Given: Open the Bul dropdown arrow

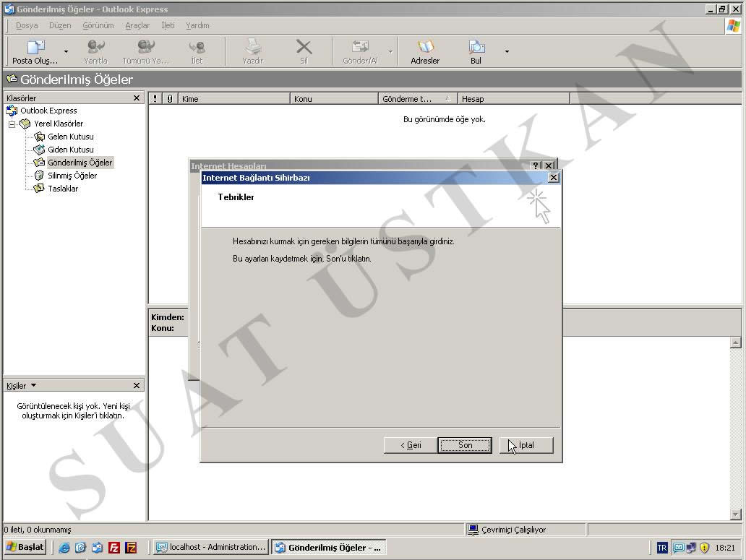Looking at the screenshot, I should click(x=507, y=51).
